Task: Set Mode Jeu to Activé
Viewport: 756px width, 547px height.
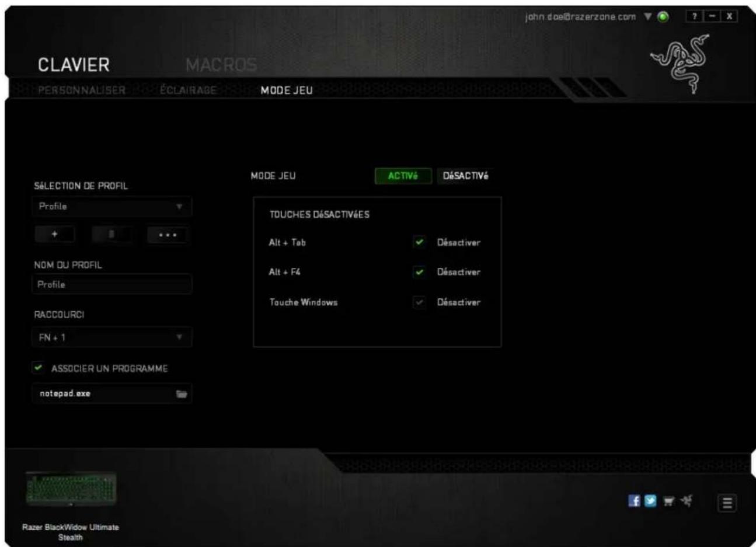Action: (x=403, y=176)
